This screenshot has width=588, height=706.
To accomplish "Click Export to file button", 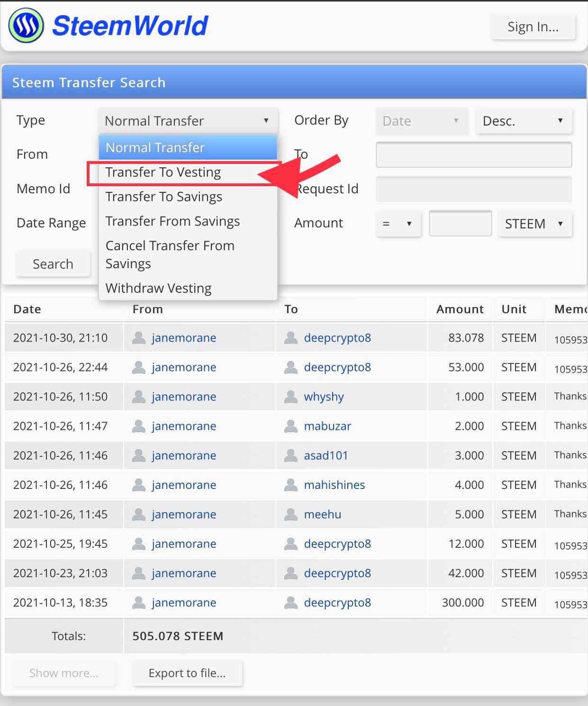I will (187, 673).
